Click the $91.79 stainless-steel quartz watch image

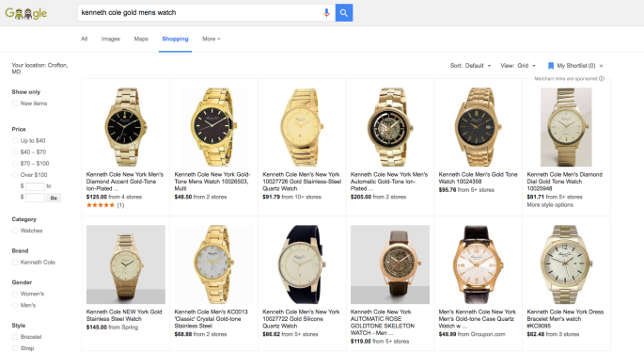click(302, 126)
